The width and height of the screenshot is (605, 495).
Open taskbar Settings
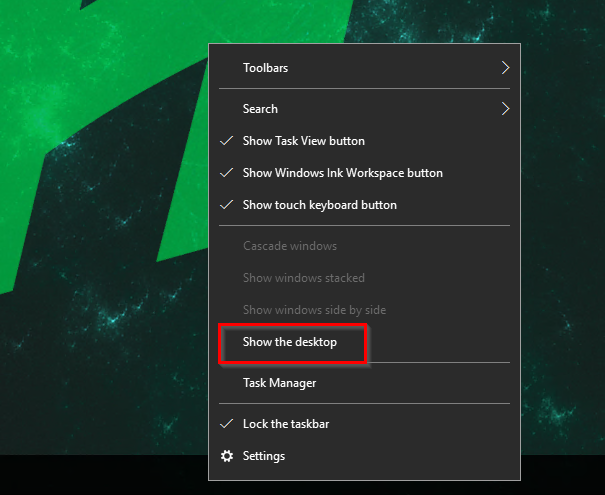coord(264,456)
